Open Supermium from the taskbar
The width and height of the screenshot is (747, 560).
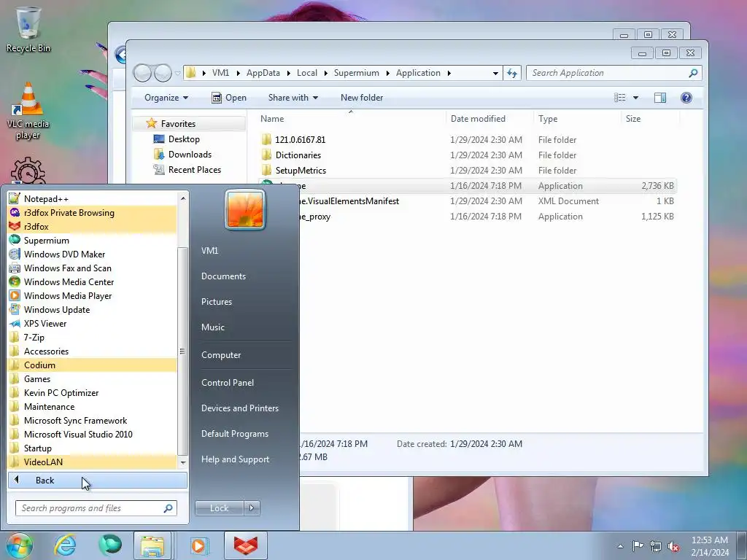click(x=110, y=545)
